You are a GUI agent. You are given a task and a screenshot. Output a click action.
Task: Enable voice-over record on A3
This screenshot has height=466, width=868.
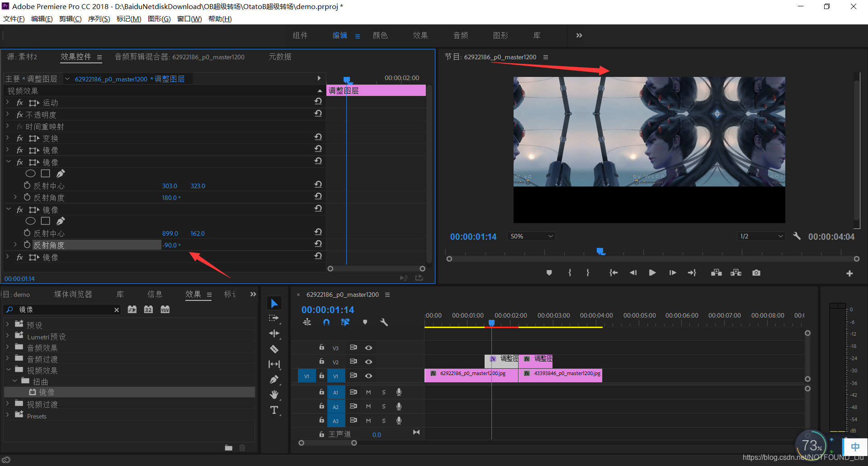point(399,421)
